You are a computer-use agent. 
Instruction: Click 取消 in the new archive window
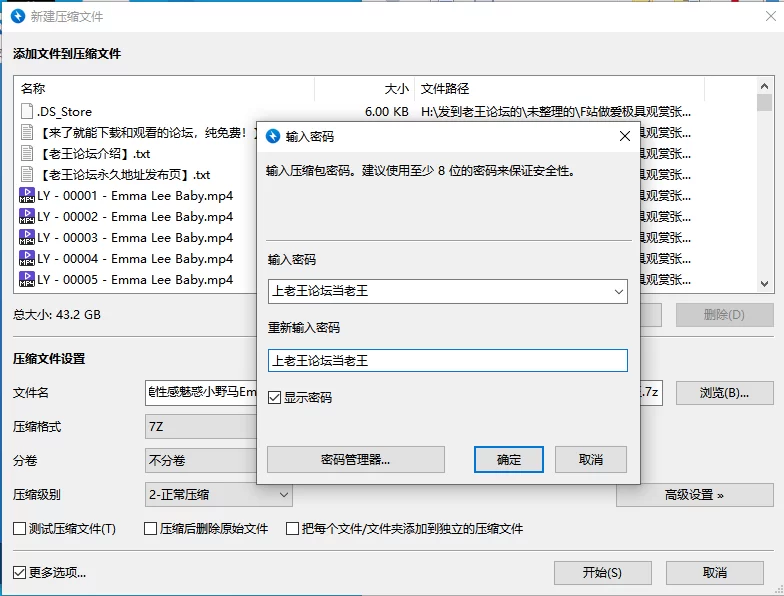coord(714,573)
